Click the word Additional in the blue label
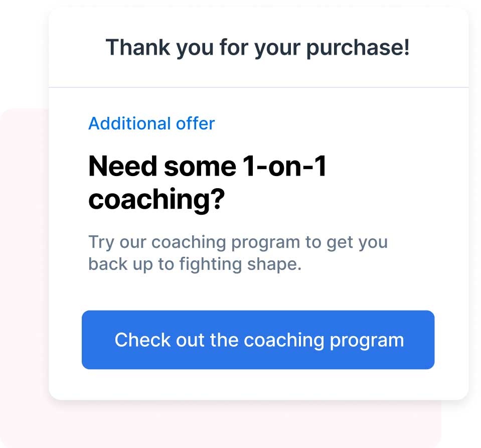This screenshot has width=481, height=448. 129,123
